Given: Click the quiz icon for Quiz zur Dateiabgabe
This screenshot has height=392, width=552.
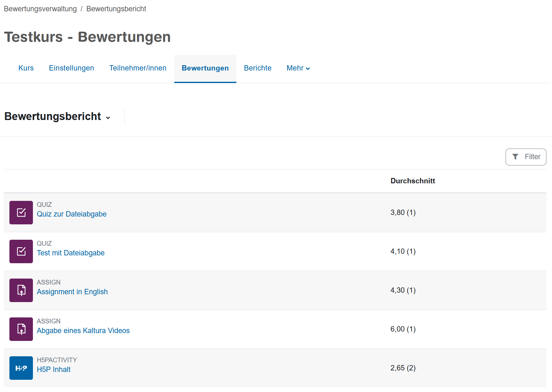Looking at the screenshot, I should tap(21, 212).
